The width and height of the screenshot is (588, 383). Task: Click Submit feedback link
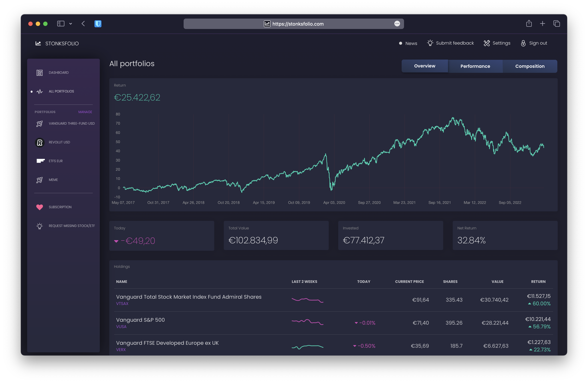pos(455,43)
